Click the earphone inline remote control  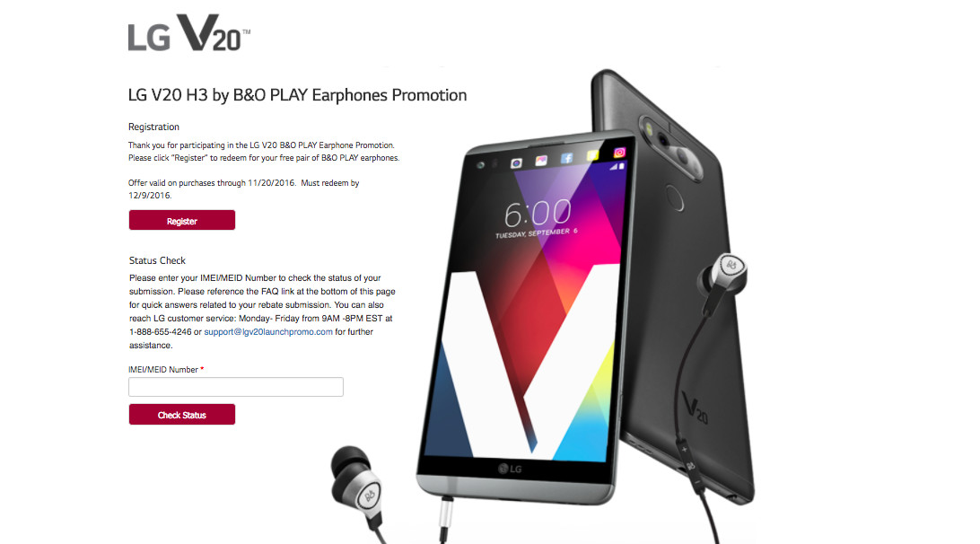689,465
